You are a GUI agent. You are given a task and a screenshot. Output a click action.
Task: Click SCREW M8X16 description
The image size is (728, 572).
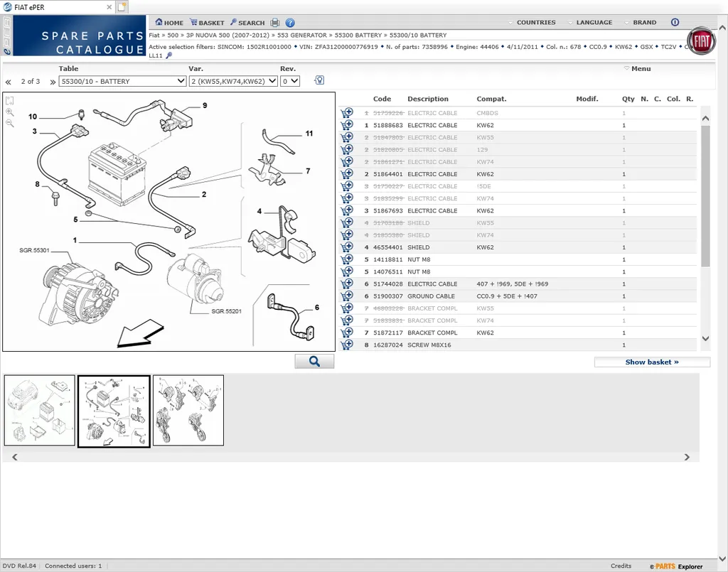pos(429,345)
